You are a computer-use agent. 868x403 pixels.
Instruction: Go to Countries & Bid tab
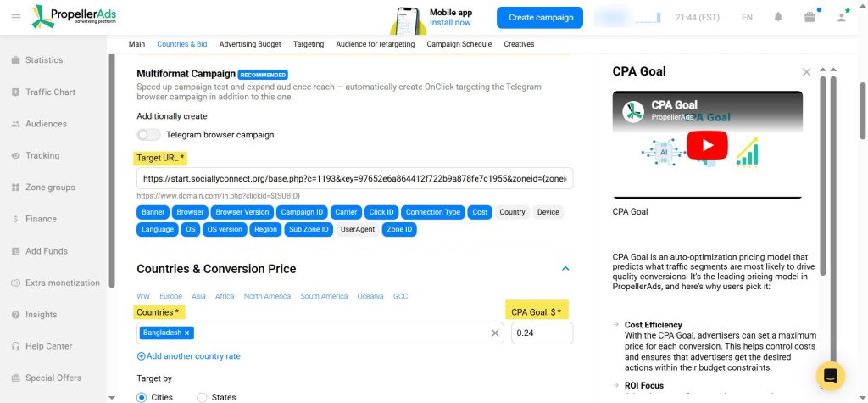(182, 44)
